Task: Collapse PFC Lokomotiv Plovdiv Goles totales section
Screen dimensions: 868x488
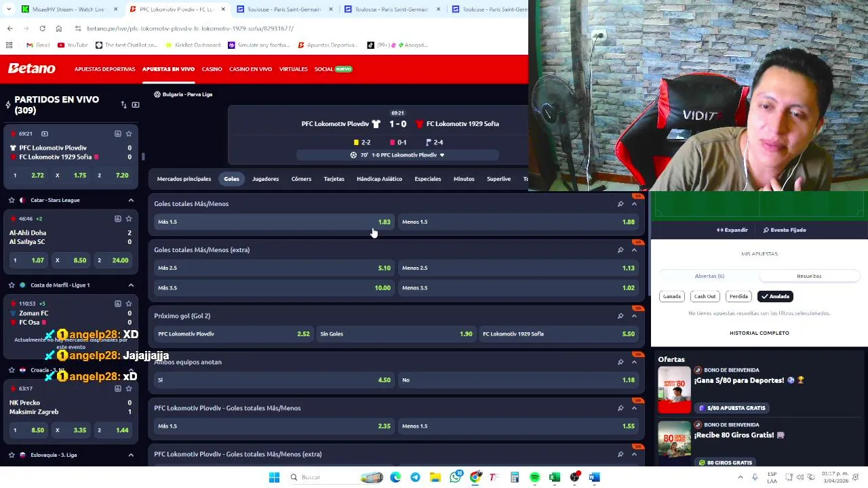Action: click(x=634, y=408)
